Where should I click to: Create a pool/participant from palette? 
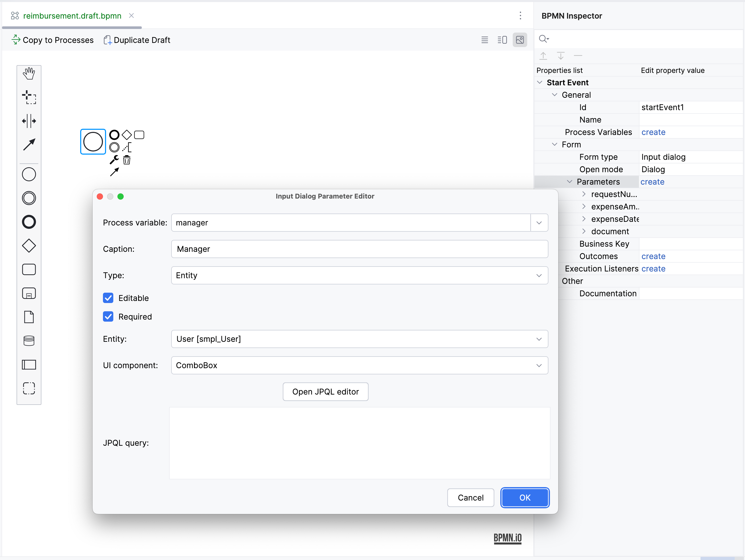click(29, 365)
